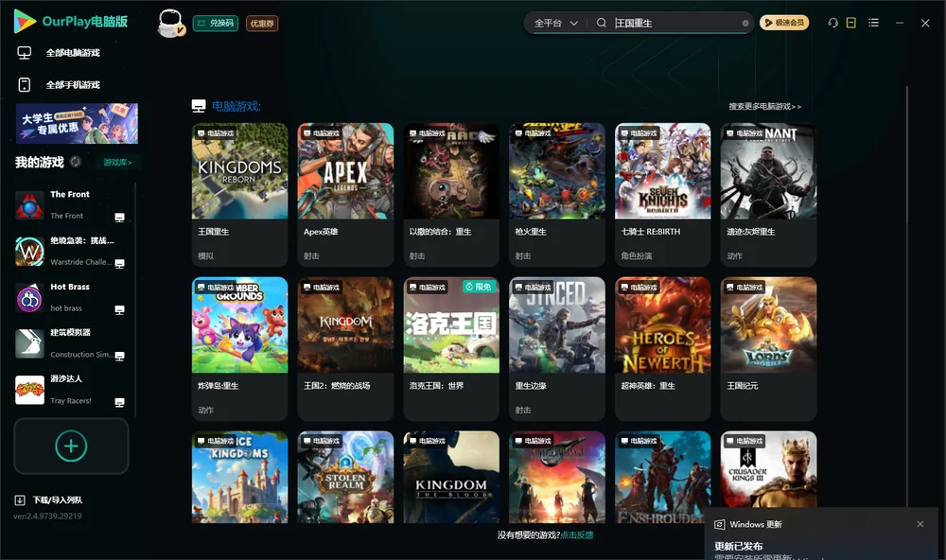Open the 超神英雄: 重生 Heroes of Newerth card
Viewport: 946px width, 560px height.
[662, 348]
